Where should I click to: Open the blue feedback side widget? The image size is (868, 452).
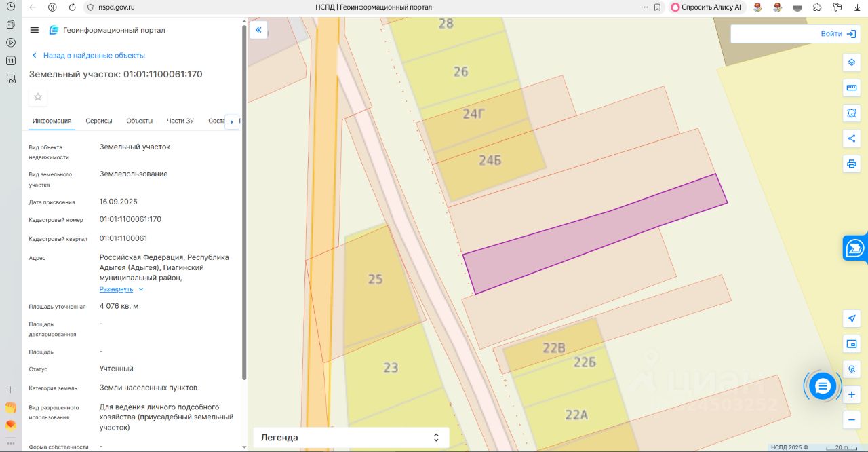(x=855, y=248)
